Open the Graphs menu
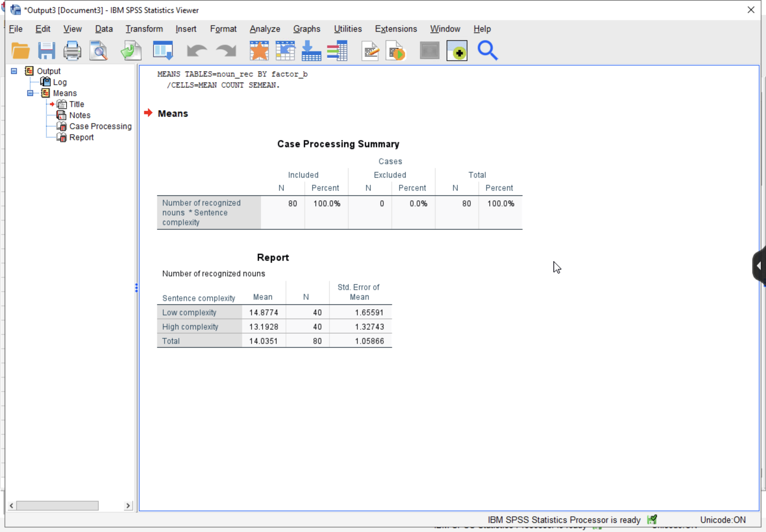Image resolution: width=766 pixels, height=532 pixels. coord(306,29)
